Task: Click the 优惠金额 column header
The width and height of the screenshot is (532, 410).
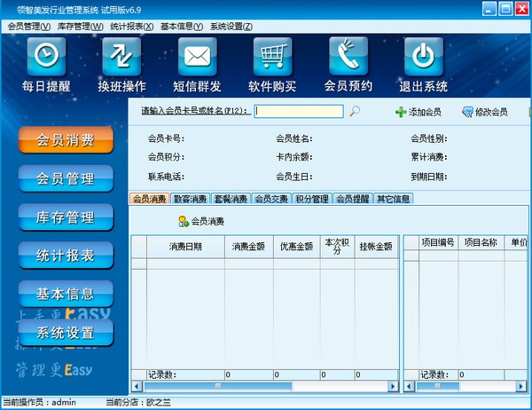Action: pyautogui.click(x=296, y=247)
